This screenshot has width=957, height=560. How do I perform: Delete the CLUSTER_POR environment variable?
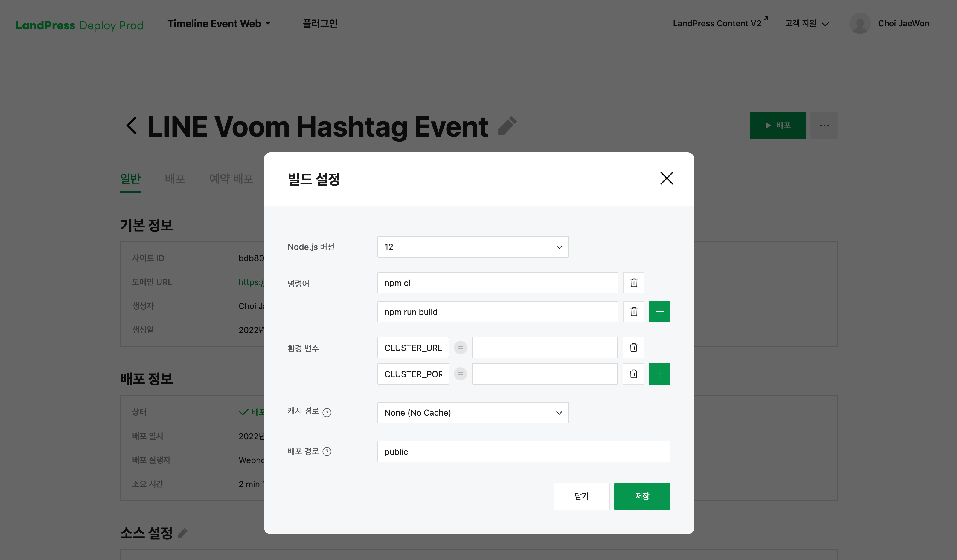point(633,374)
